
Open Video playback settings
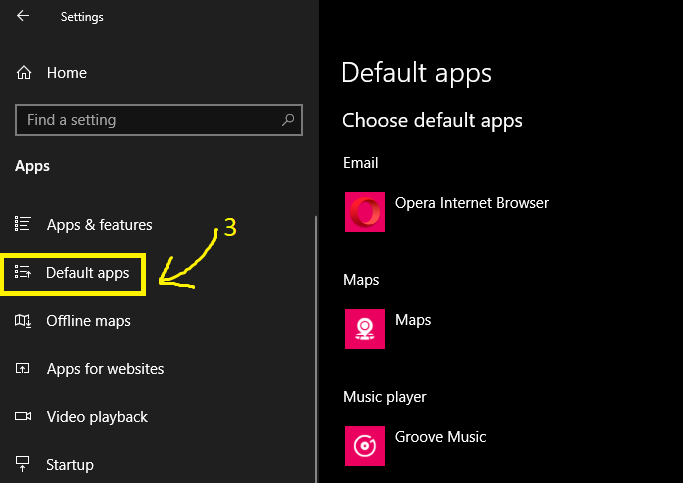tap(97, 417)
